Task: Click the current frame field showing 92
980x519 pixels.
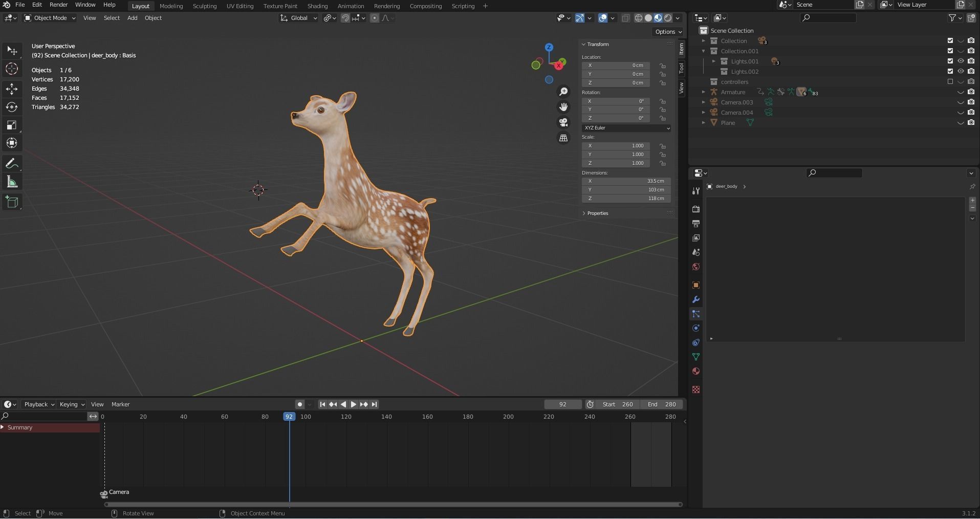Action: tap(563, 404)
